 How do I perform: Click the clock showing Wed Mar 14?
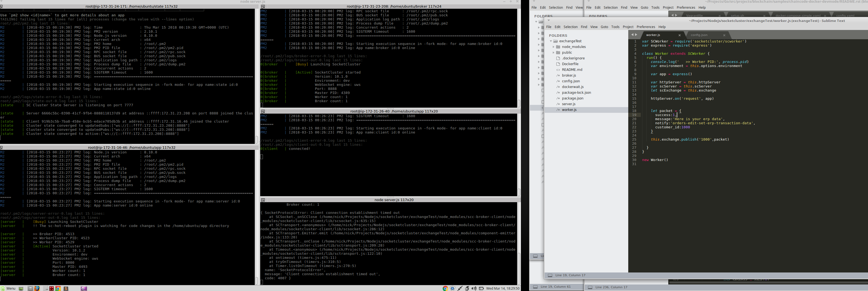499,288
